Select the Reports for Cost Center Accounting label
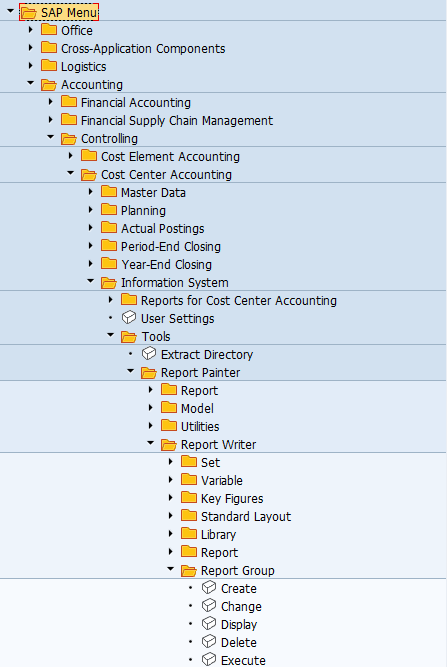447x667 pixels. [x=239, y=301]
